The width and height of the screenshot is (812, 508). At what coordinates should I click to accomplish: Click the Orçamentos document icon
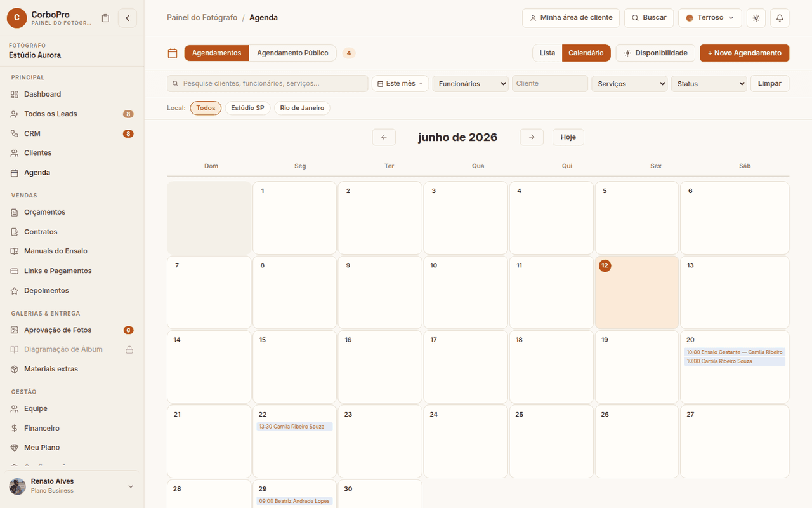[15, 212]
